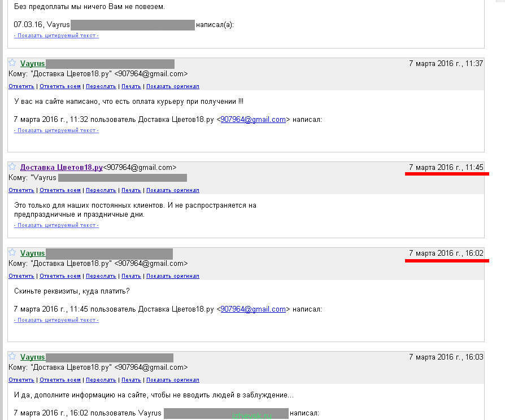This screenshot has width=505, height=420.
Task: Click Печать in the 16:03 message
Action: [x=131, y=380]
